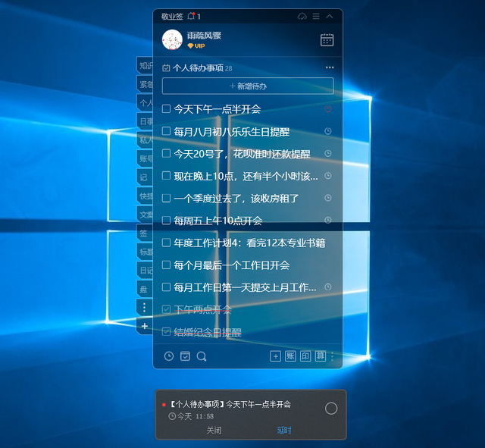
Task: Collapse the panel with the up chevron
Action: 330,16
